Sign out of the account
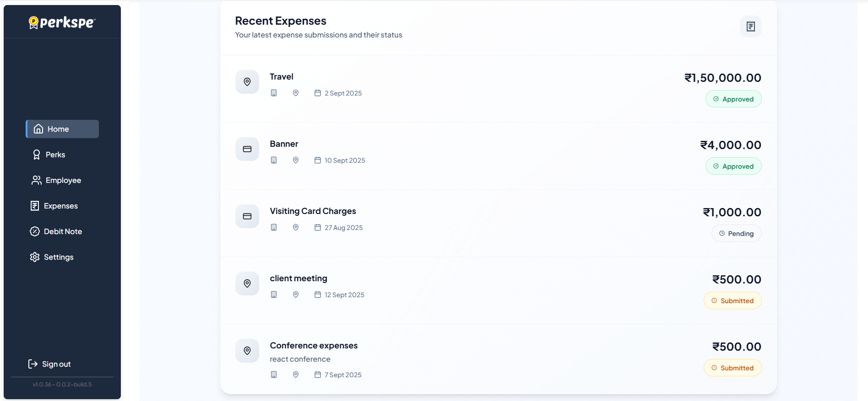 point(56,364)
